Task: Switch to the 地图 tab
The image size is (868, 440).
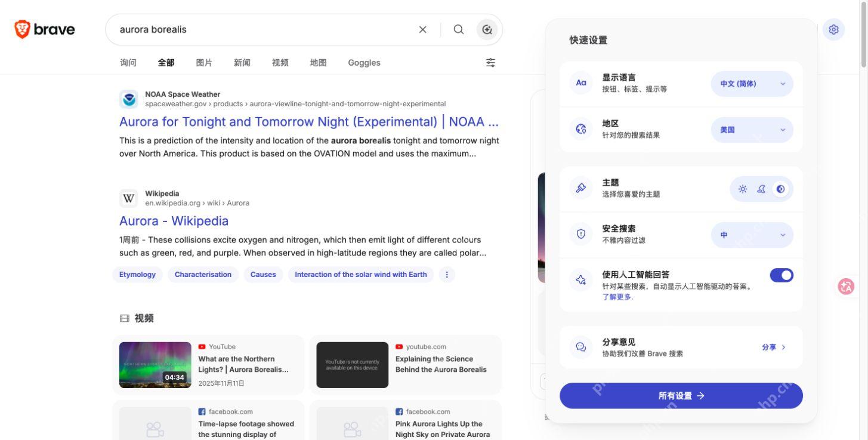Action: 319,63
